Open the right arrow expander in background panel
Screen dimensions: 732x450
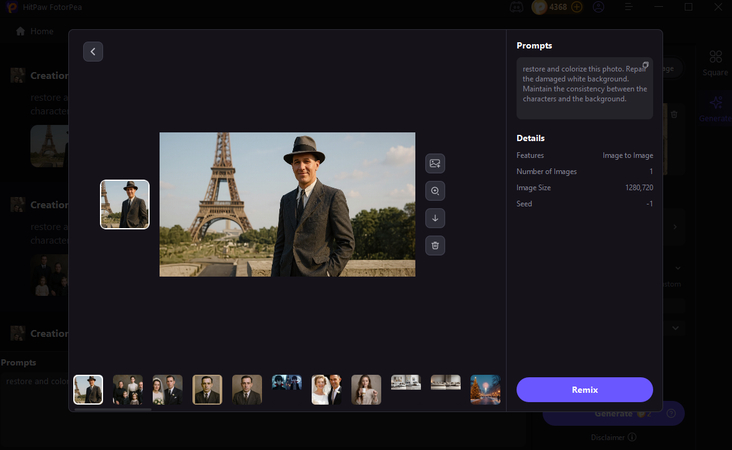click(675, 227)
